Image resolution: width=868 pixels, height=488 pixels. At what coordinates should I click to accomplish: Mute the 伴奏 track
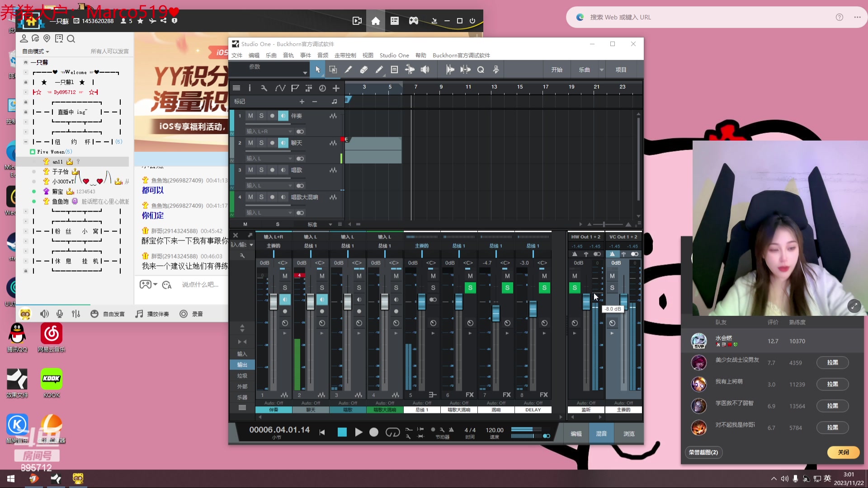[250, 116]
